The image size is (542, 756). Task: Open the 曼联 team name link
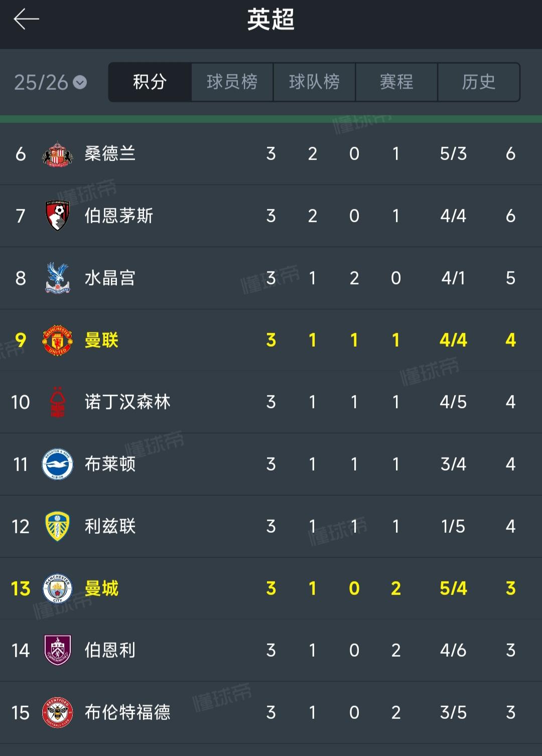coord(101,340)
